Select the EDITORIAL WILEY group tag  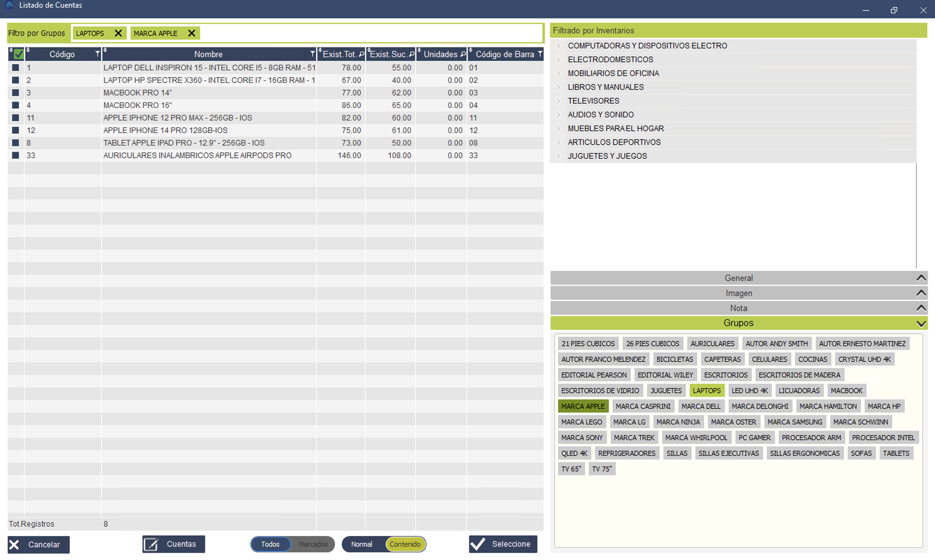click(665, 375)
